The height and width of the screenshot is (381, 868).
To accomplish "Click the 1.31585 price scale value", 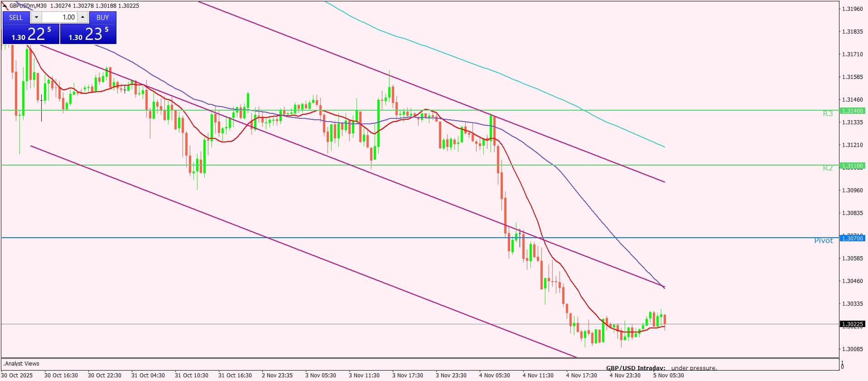I will point(852,77).
